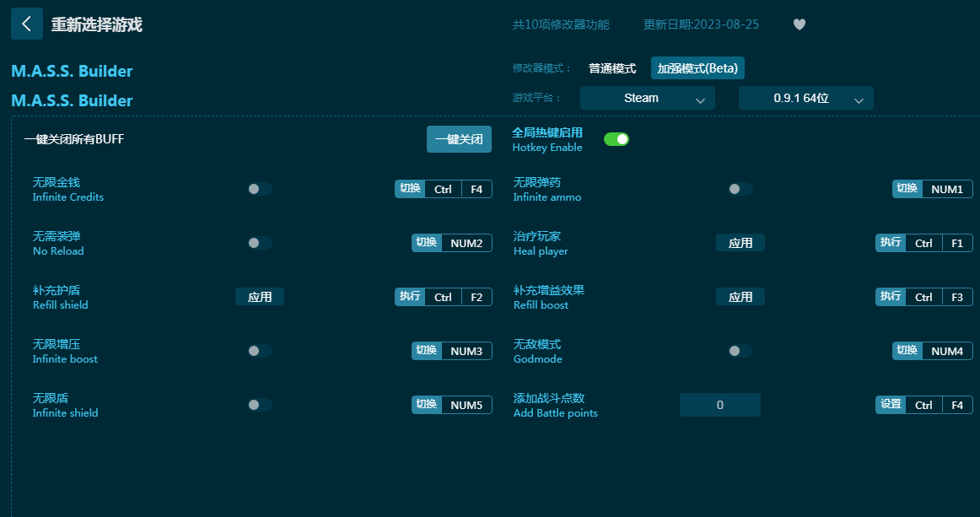Click 切换 hotkey label for Infinite shield

pos(426,405)
